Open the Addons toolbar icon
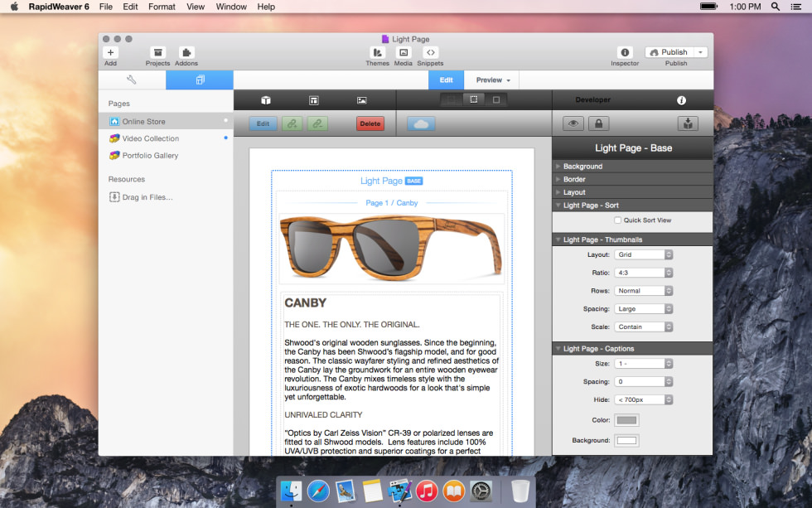 point(186,52)
